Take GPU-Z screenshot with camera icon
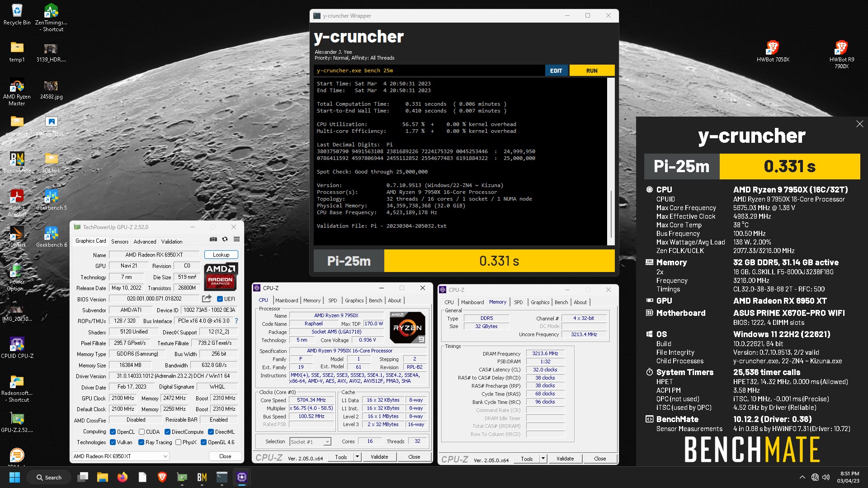 (213, 239)
